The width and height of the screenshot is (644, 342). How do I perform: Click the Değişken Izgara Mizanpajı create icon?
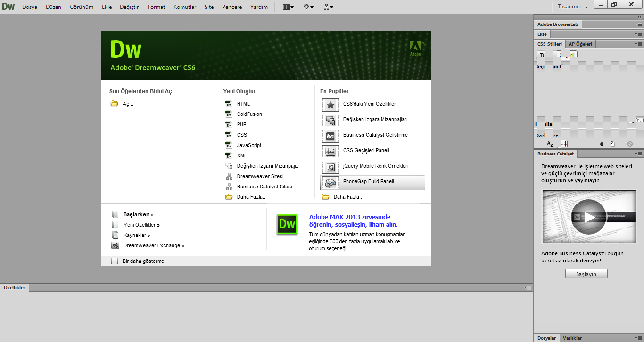(x=229, y=166)
